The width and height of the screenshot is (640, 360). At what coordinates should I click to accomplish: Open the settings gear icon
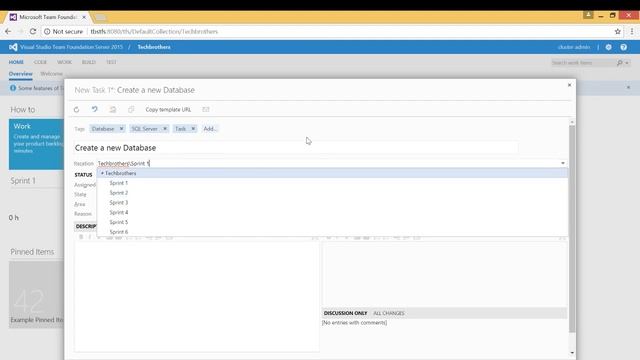609,47
